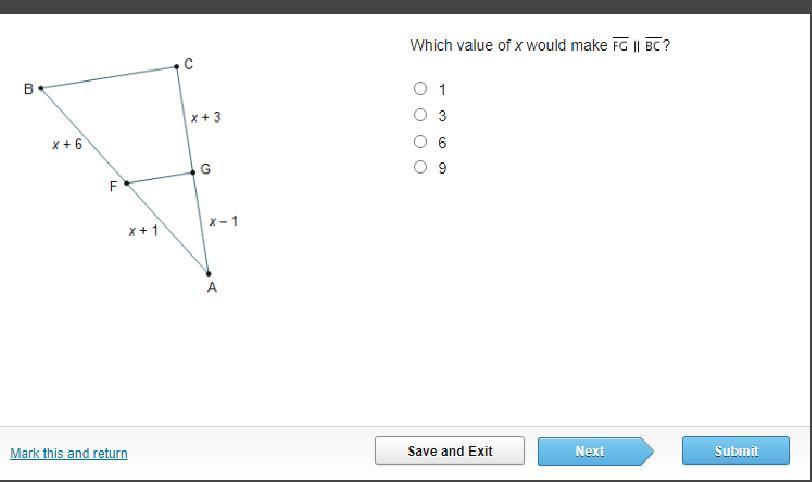Click vertex point A at the bottom

(x=208, y=272)
